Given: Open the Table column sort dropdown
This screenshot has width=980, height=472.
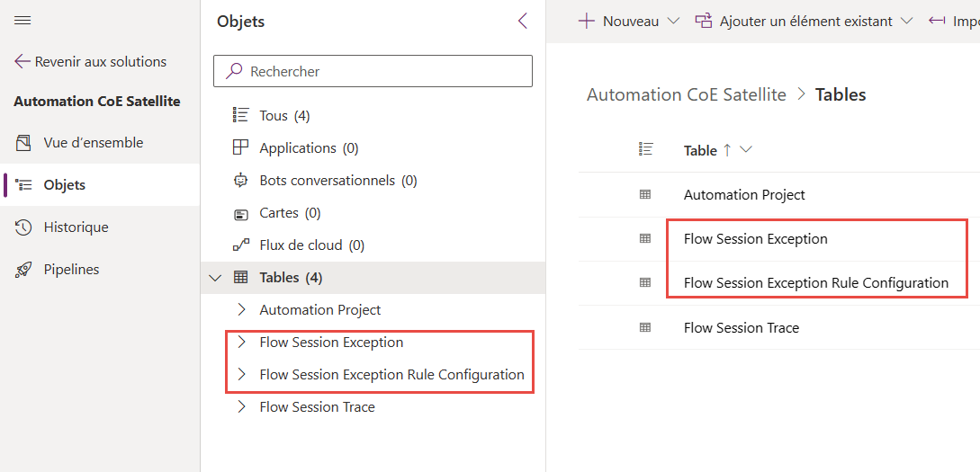Looking at the screenshot, I should click(x=745, y=150).
